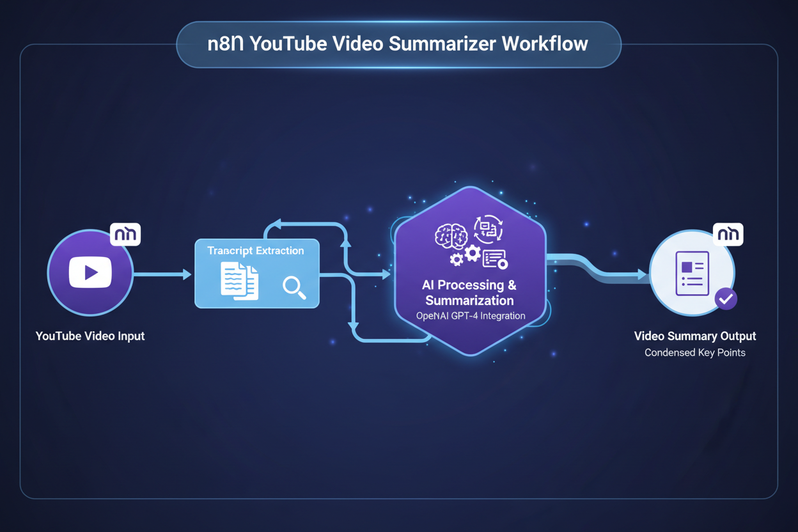Click 'YouTube Video Input' label
Image resolution: width=798 pixels, height=532 pixels.
click(x=90, y=336)
